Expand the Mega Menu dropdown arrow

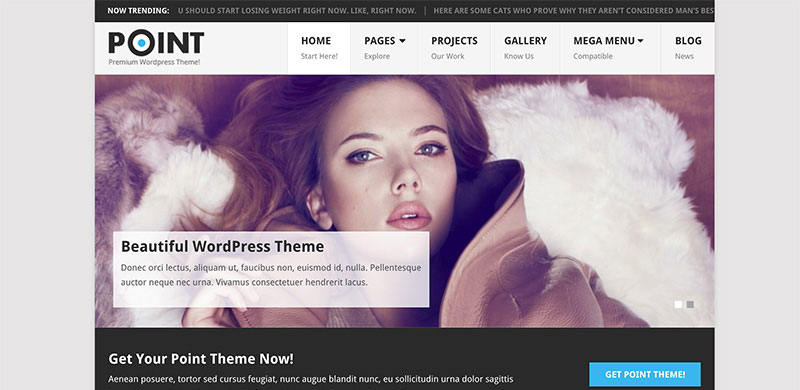[640, 41]
